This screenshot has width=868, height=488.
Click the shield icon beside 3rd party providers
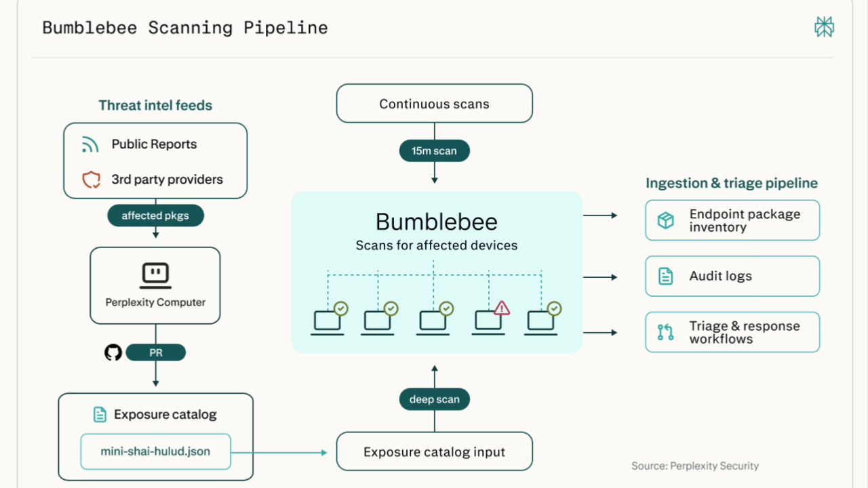pos(91,180)
